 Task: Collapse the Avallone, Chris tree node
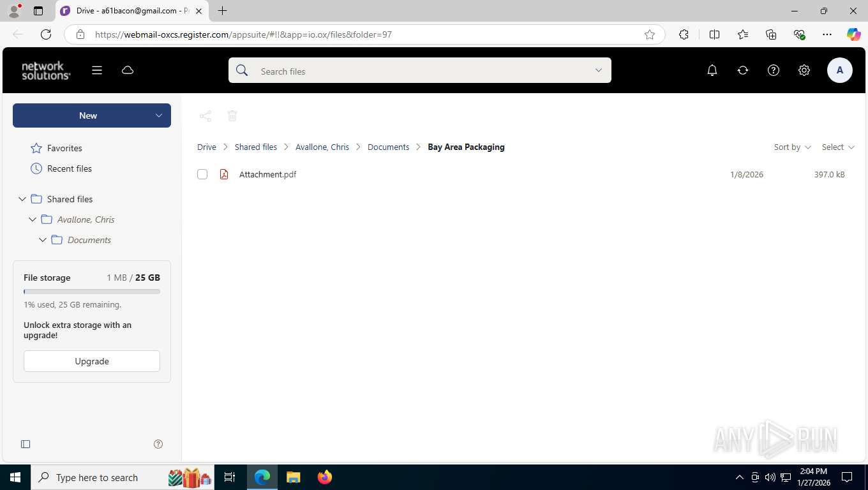coord(33,219)
